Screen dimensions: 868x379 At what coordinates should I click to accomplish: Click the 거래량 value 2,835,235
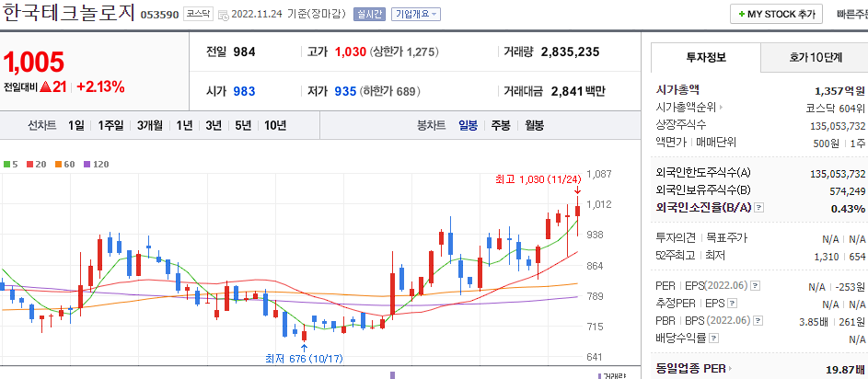(570, 52)
